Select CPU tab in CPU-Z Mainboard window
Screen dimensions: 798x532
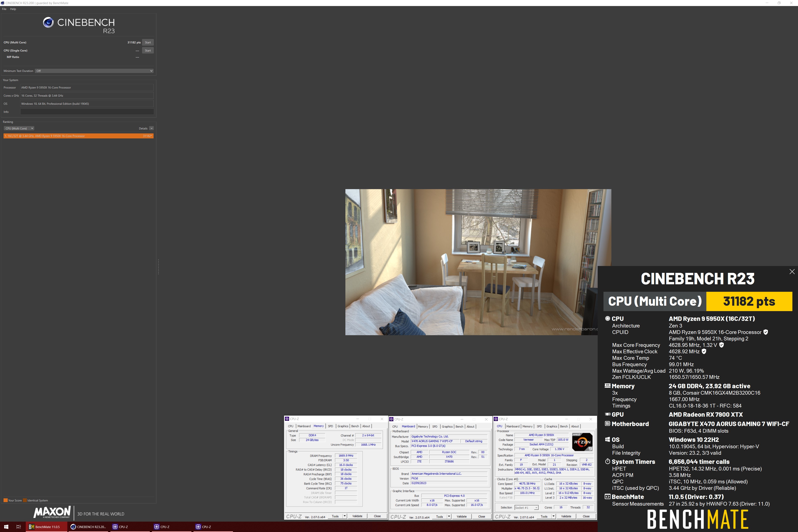(395, 426)
